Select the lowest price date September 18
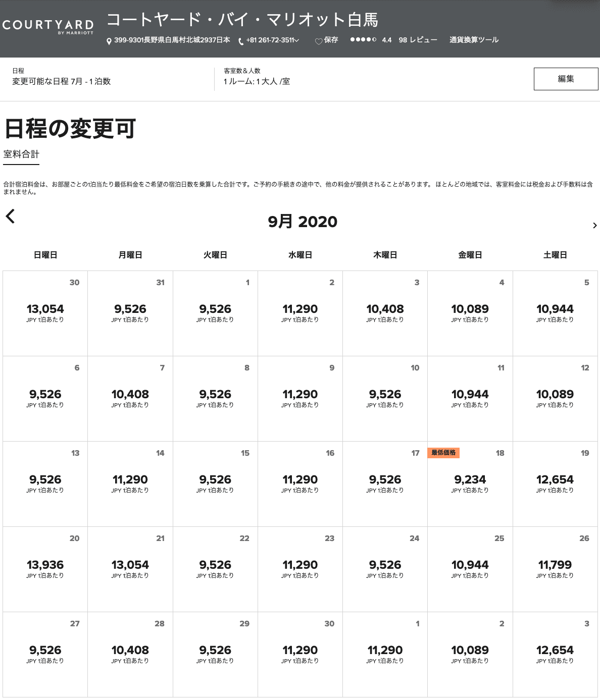Viewport: 600px width, 700px height. [x=470, y=483]
